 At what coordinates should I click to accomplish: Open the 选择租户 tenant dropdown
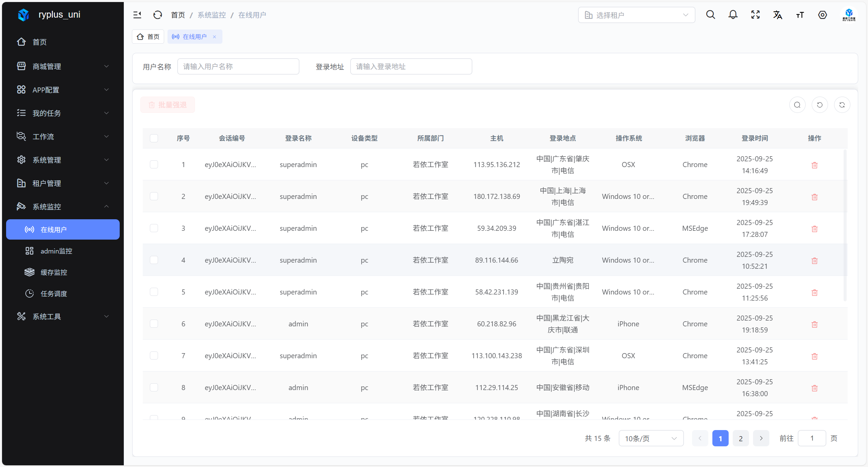[x=636, y=15]
